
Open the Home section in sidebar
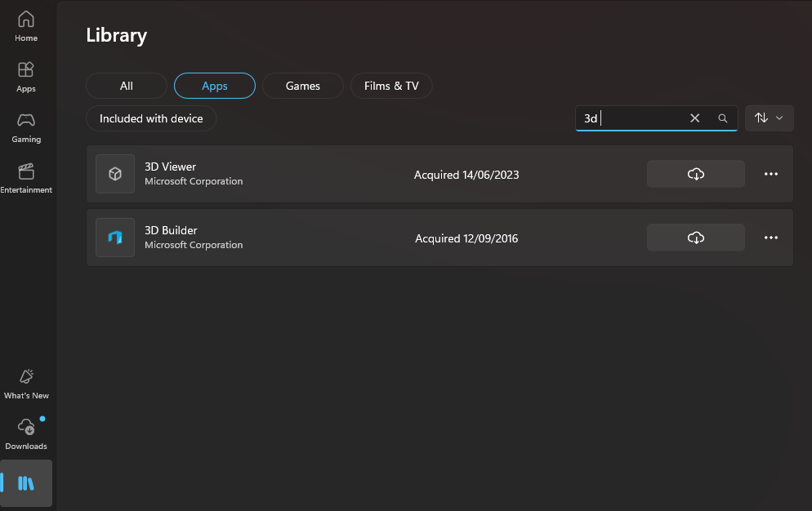[26, 26]
